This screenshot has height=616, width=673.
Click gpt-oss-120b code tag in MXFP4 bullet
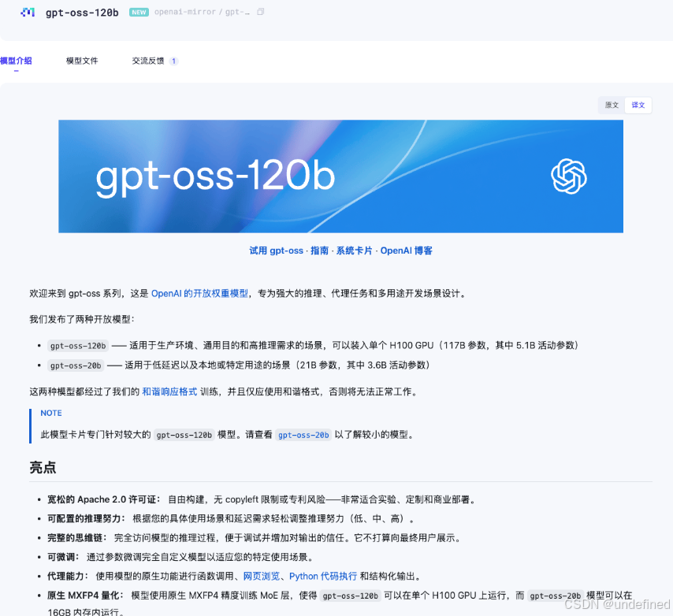coord(350,596)
